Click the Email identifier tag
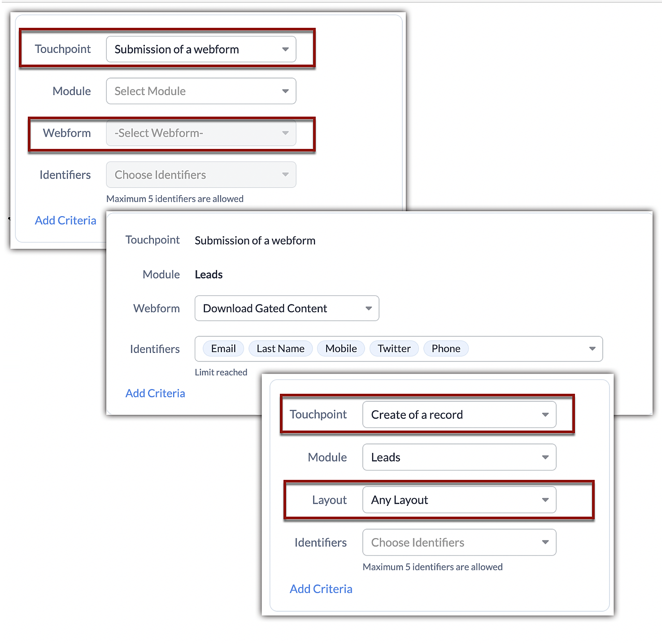 [223, 349]
